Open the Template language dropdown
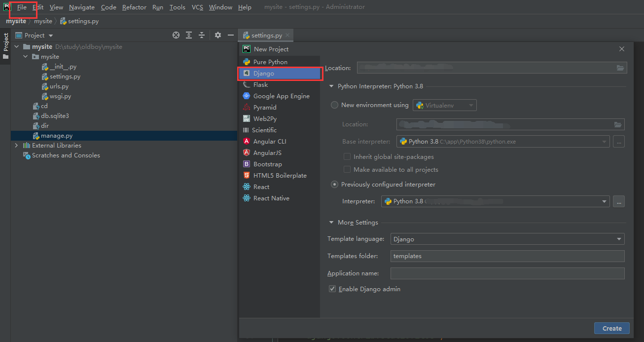The width and height of the screenshot is (644, 342). point(507,239)
